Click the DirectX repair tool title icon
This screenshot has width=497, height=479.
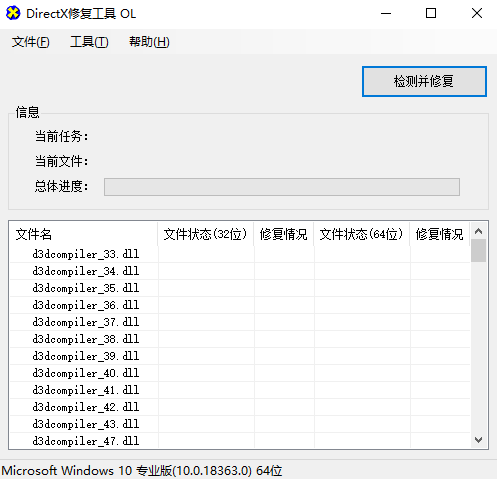(13, 13)
